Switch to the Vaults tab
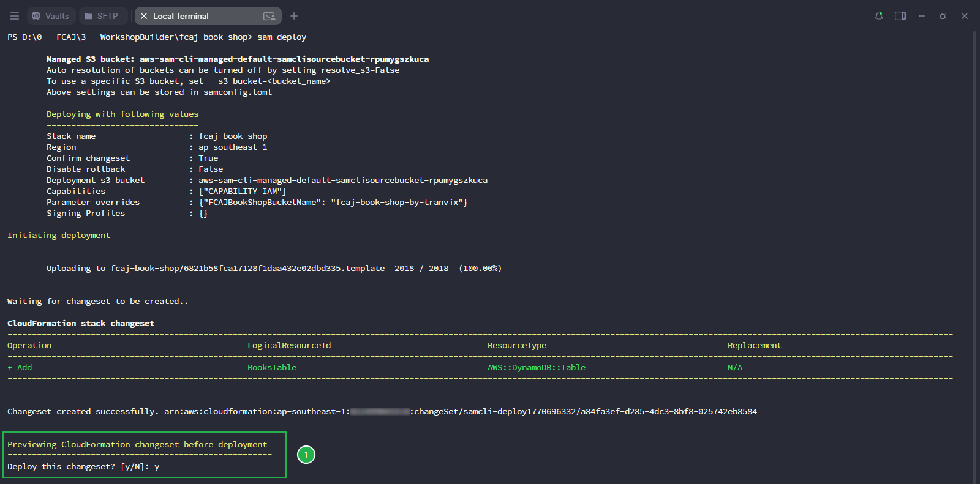 pyautogui.click(x=50, y=16)
